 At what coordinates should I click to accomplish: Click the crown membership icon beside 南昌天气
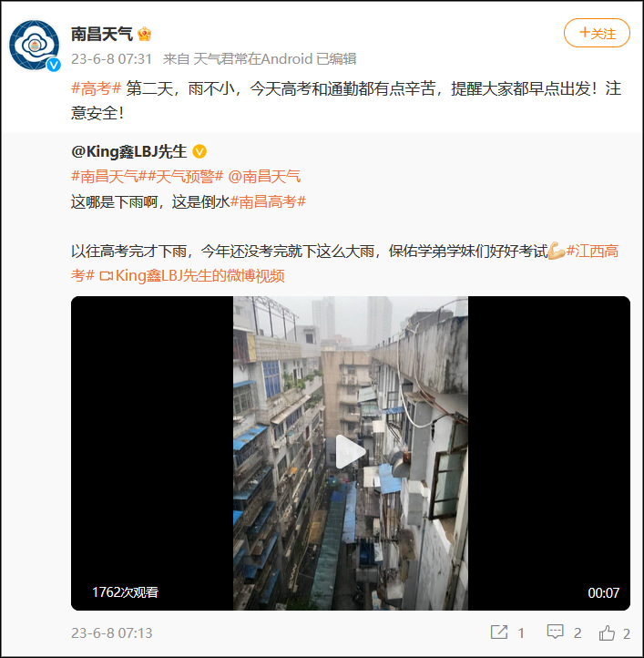pyautogui.click(x=144, y=34)
